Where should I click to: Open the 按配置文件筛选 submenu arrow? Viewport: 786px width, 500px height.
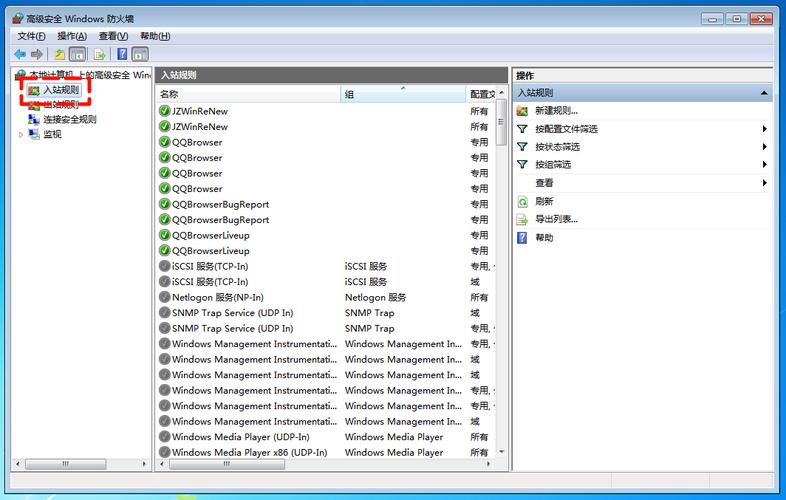point(765,129)
